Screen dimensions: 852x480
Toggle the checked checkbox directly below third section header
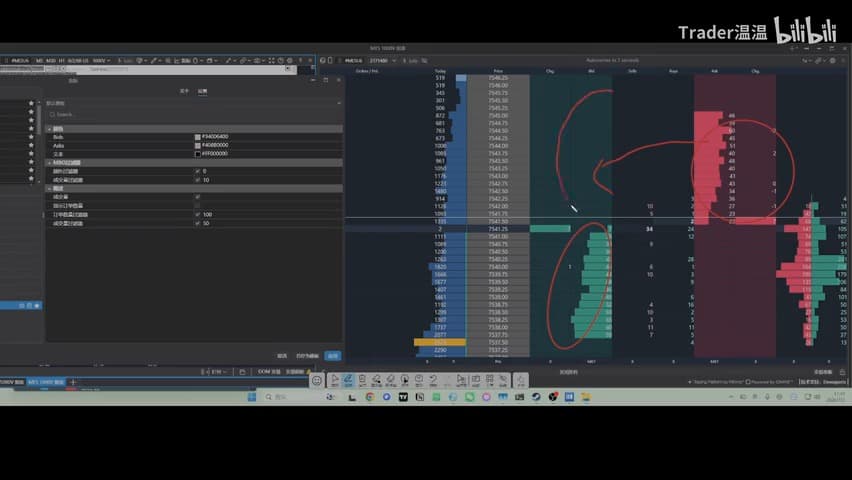[x=197, y=197]
